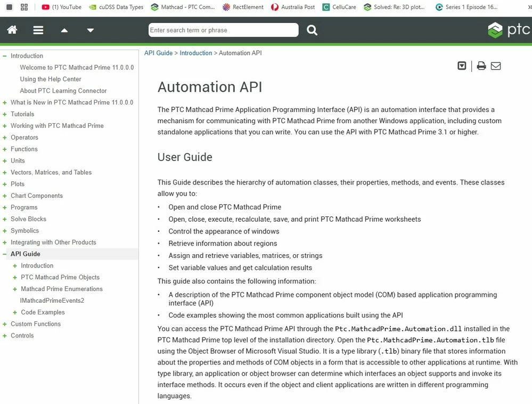Expand PTC Mathcad Prime Objects
Image resolution: width=532 pixels, height=404 pixels.
click(x=14, y=277)
